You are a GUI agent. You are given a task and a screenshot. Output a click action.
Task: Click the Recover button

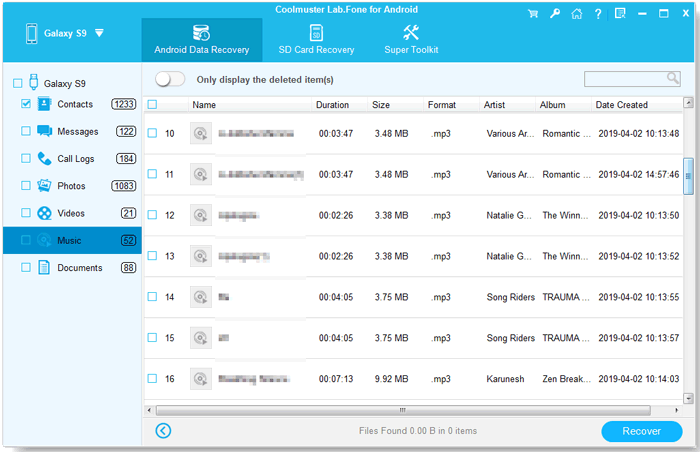point(642,431)
